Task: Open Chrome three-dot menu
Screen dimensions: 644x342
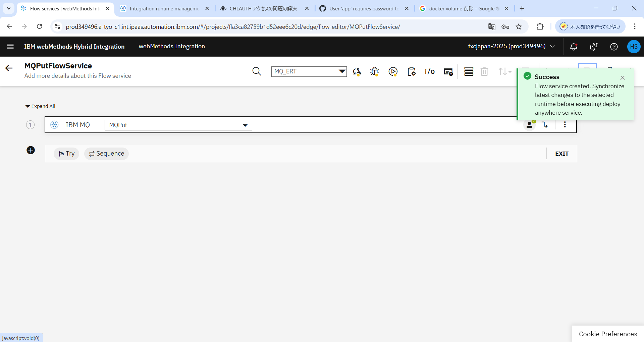Action: click(635, 26)
